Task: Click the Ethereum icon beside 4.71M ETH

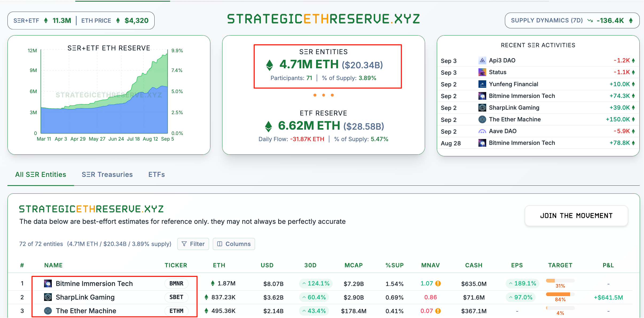Action: point(270,65)
